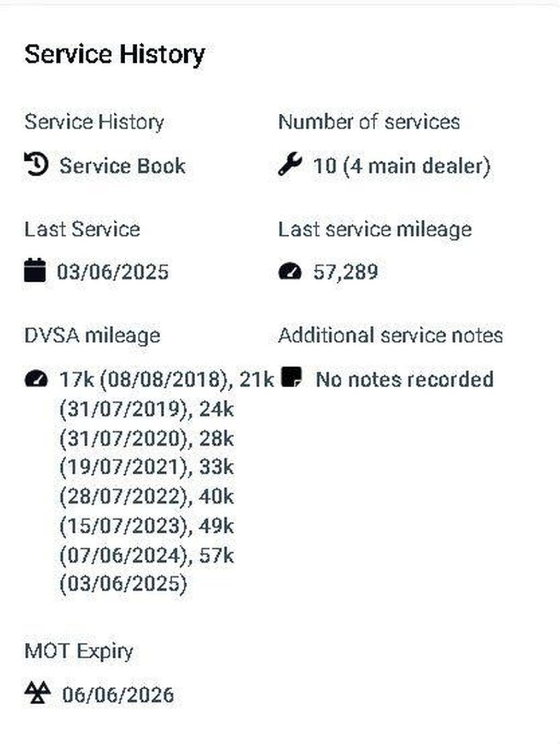Click the 17k (08/08/2018) DVSA mileage entry
Image resolution: width=560 pixels, height=744 pixels.
pyautogui.click(x=143, y=379)
